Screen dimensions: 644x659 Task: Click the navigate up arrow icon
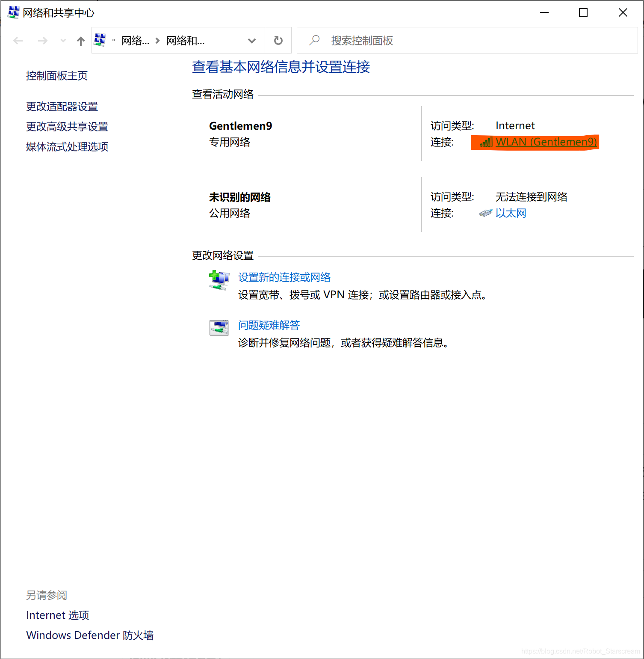tap(80, 40)
